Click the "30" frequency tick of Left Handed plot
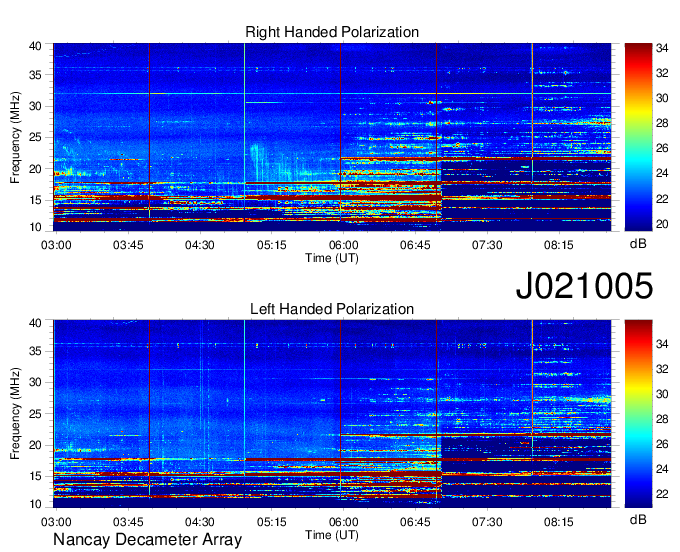Image resolution: width=680 pixels, height=552 pixels. tap(35, 382)
